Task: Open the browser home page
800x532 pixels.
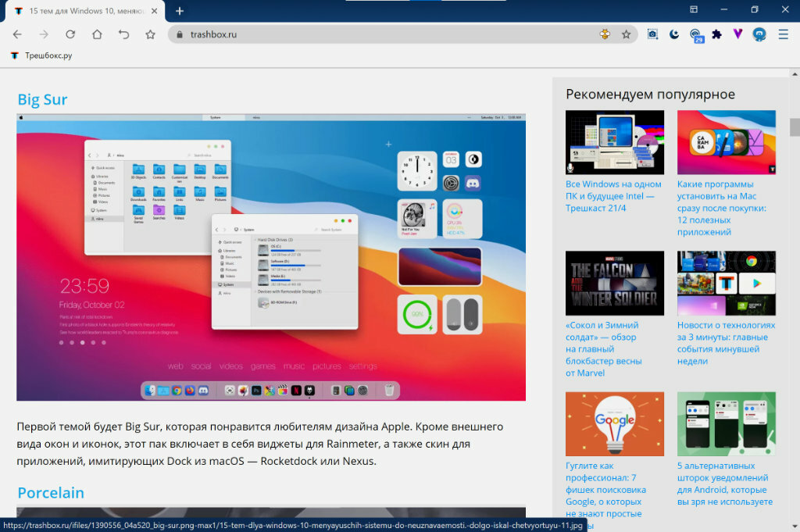Action: [97, 34]
